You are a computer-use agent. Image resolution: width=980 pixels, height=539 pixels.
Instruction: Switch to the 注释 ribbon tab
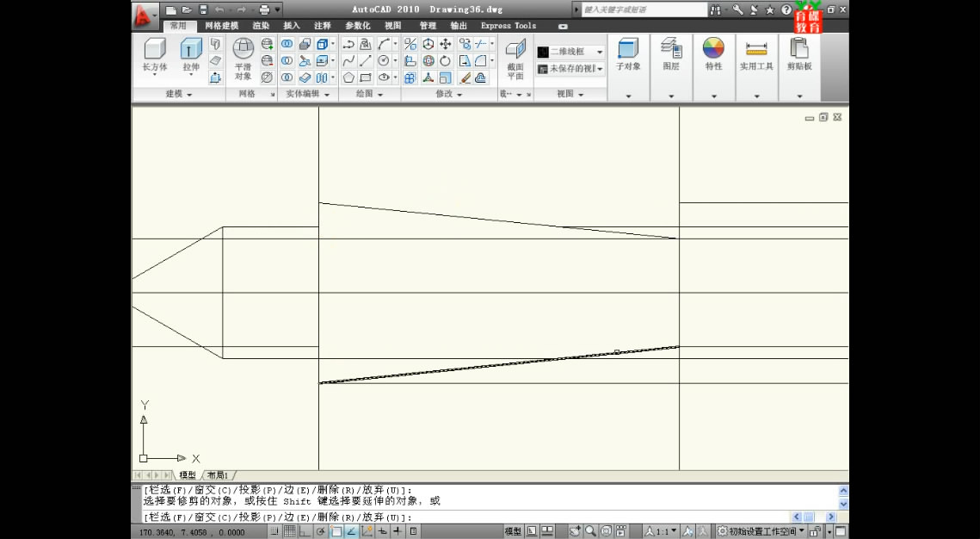(x=323, y=26)
